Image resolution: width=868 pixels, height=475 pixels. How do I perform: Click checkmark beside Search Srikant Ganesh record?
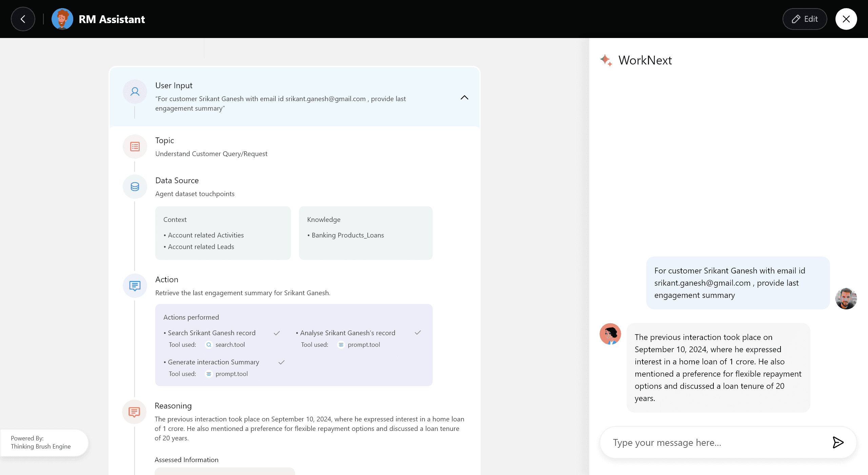pos(277,333)
